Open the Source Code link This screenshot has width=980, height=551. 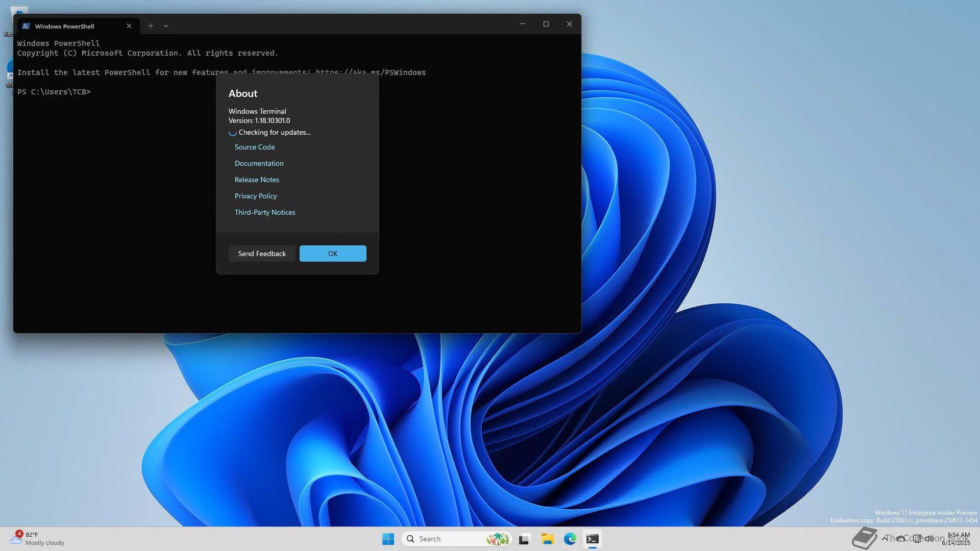[254, 147]
